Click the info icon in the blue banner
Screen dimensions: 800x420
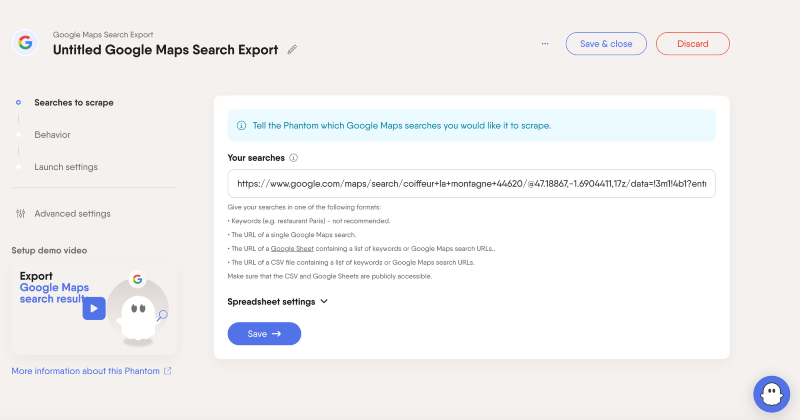point(241,126)
